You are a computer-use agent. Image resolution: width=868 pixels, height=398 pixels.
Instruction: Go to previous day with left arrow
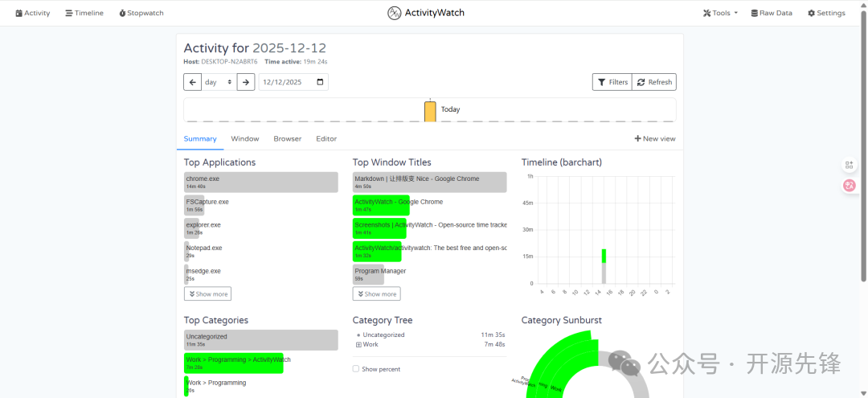(x=192, y=82)
